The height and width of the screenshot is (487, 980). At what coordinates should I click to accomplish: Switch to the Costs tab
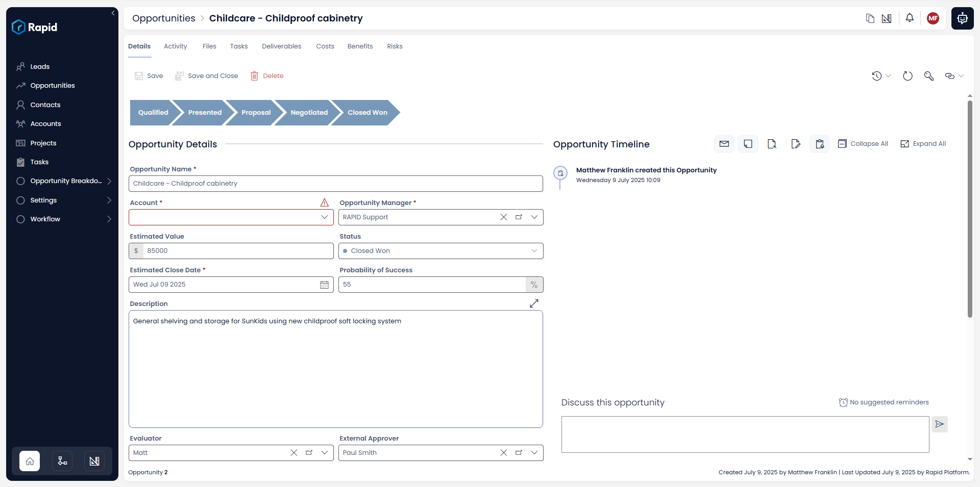(325, 46)
